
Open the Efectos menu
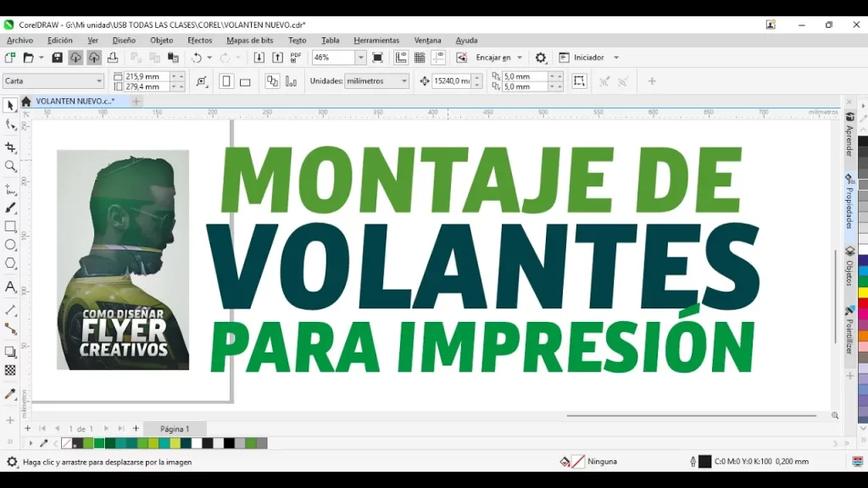click(199, 40)
